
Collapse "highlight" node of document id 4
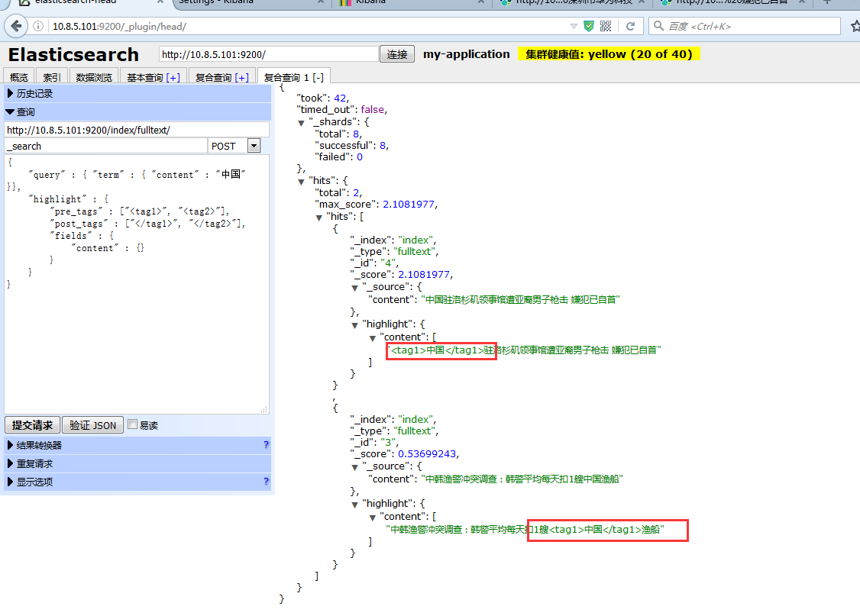[x=355, y=325]
